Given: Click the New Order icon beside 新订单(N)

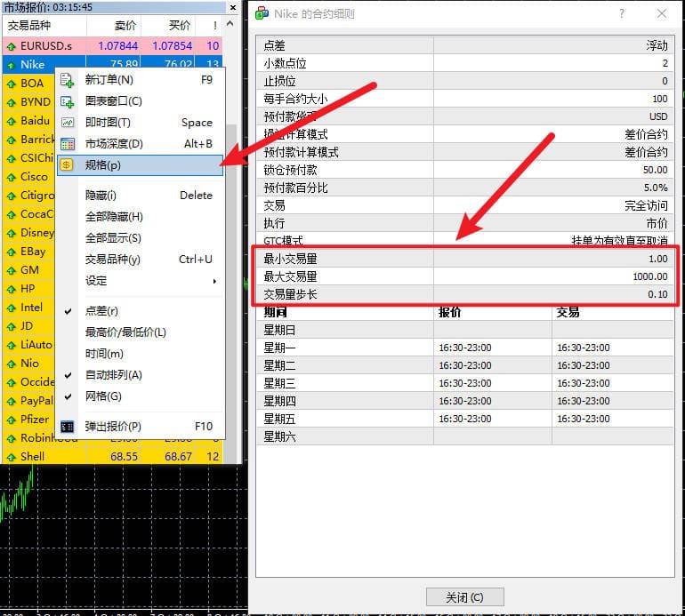Looking at the screenshot, I should tap(67, 80).
